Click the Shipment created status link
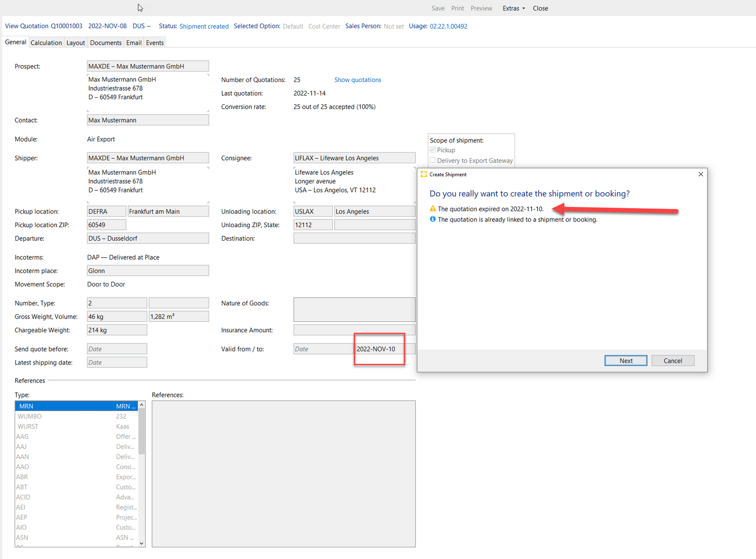This screenshot has width=756, height=559. pos(204,26)
